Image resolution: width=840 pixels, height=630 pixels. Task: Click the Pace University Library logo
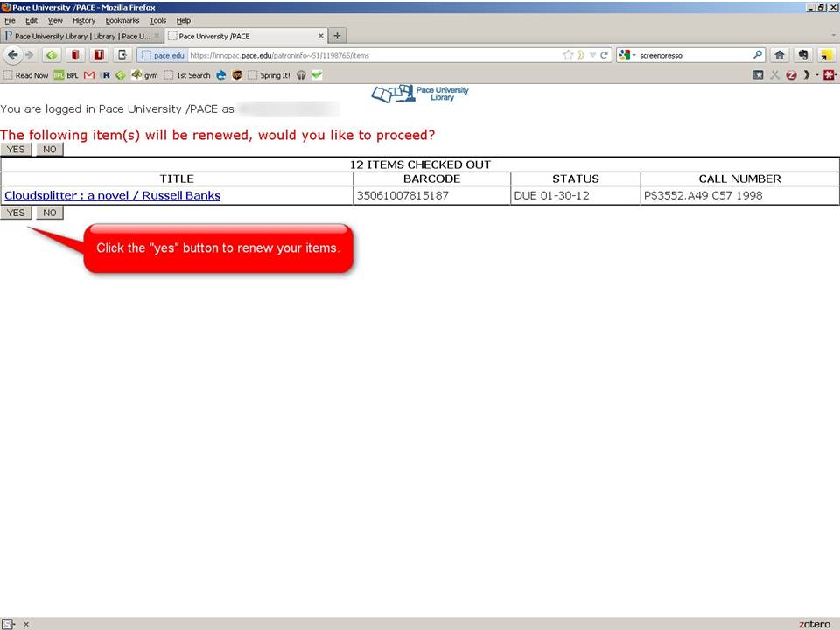420,94
